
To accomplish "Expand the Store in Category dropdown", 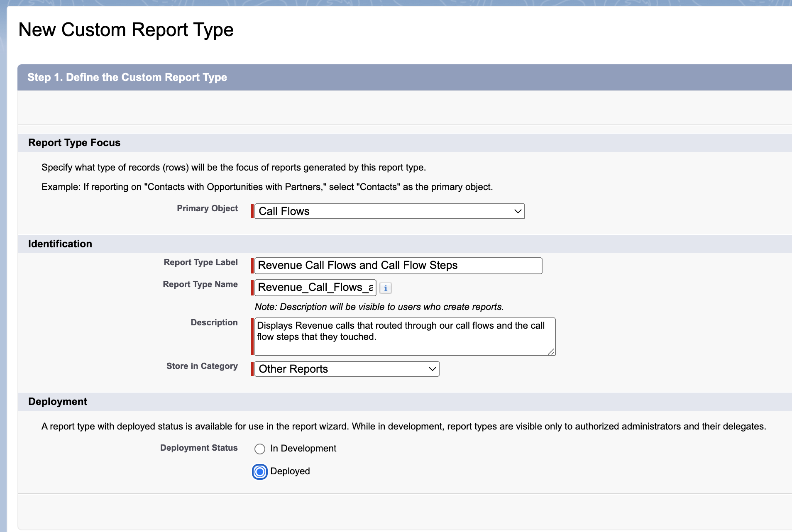I will coord(347,369).
